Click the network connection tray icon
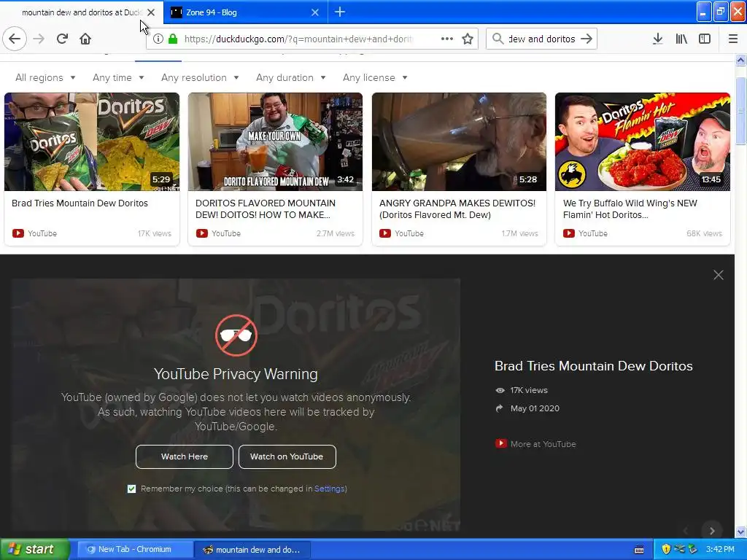This screenshot has width=747, height=560. click(679, 549)
